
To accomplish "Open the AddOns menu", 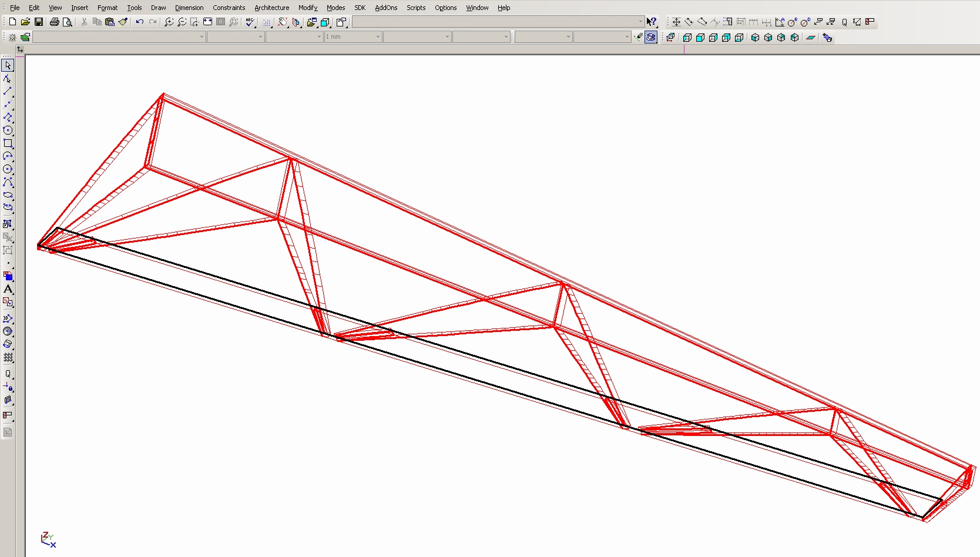I will (x=386, y=8).
